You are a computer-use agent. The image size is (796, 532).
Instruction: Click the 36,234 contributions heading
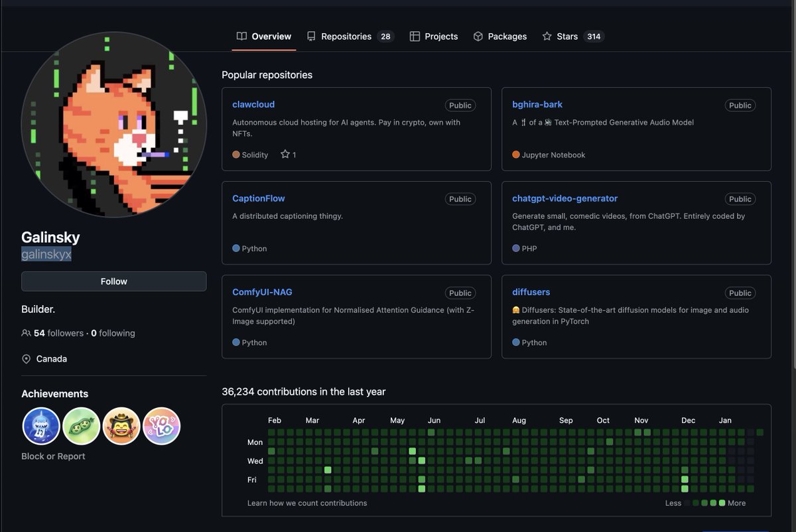point(304,391)
